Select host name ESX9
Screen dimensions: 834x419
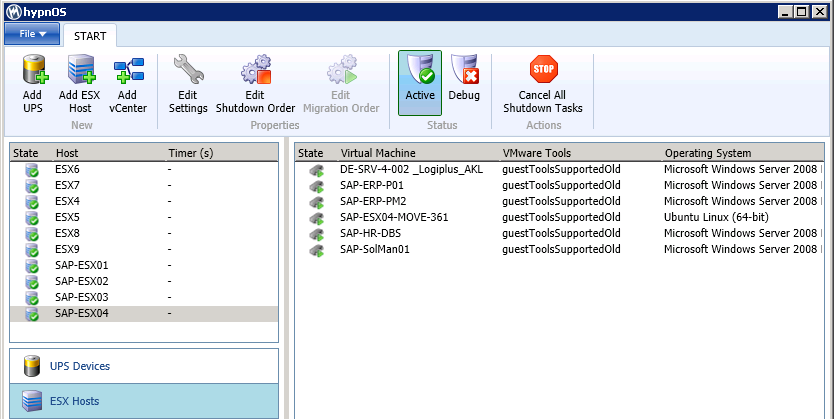[67, 249]
